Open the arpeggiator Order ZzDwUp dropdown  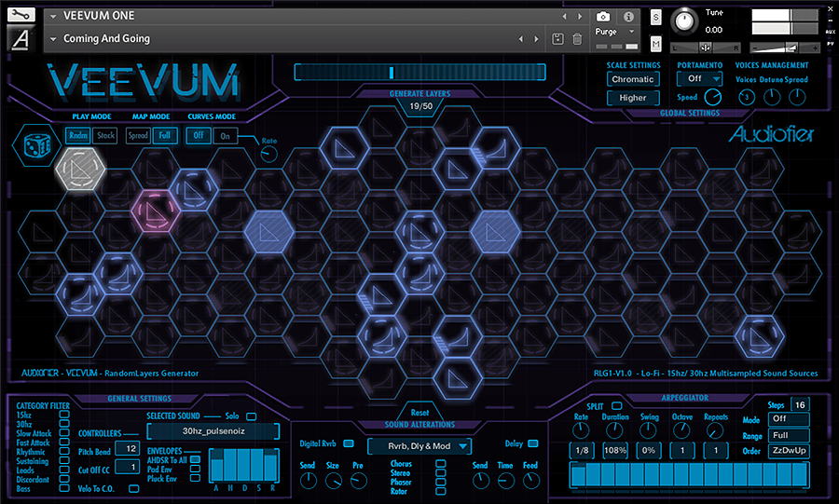[789, 451]
